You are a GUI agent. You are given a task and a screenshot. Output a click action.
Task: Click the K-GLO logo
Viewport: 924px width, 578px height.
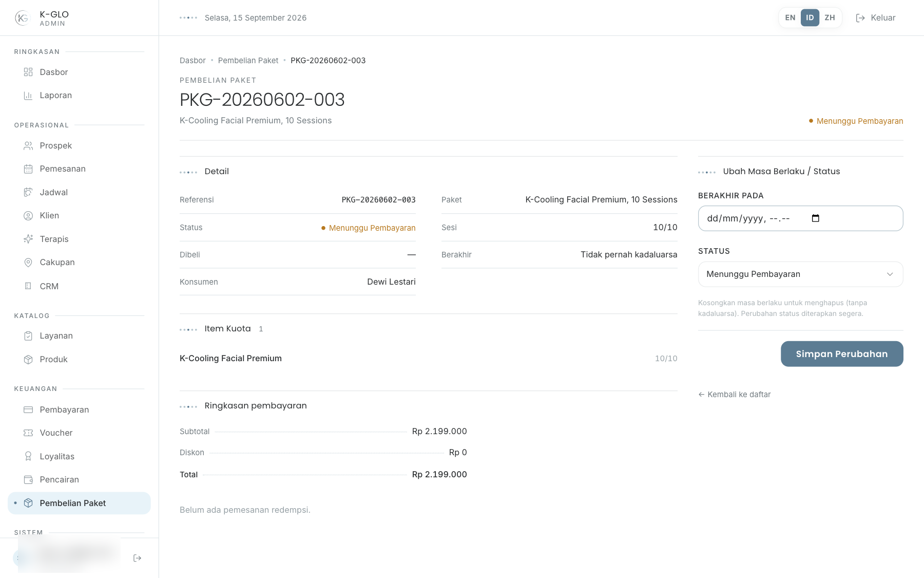22,18
